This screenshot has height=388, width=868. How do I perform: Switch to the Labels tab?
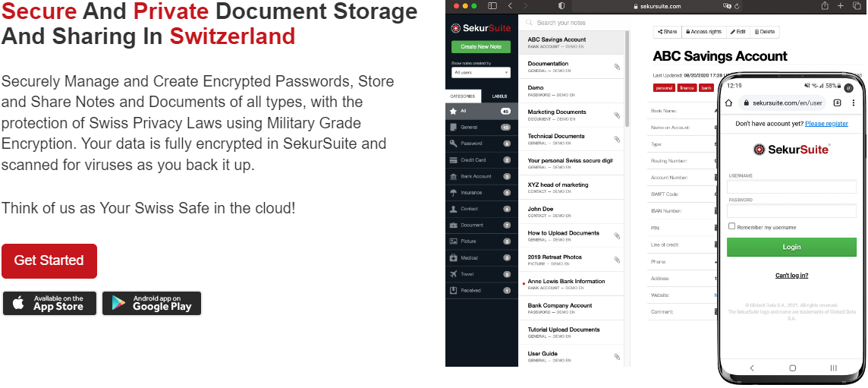[x=499, y=96]
